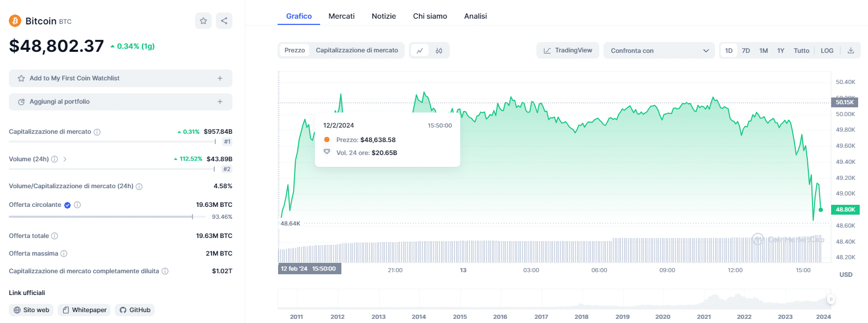868x323 pixels.
Task: Expand the Volume (24h) chevron
Action: point(65,159)
